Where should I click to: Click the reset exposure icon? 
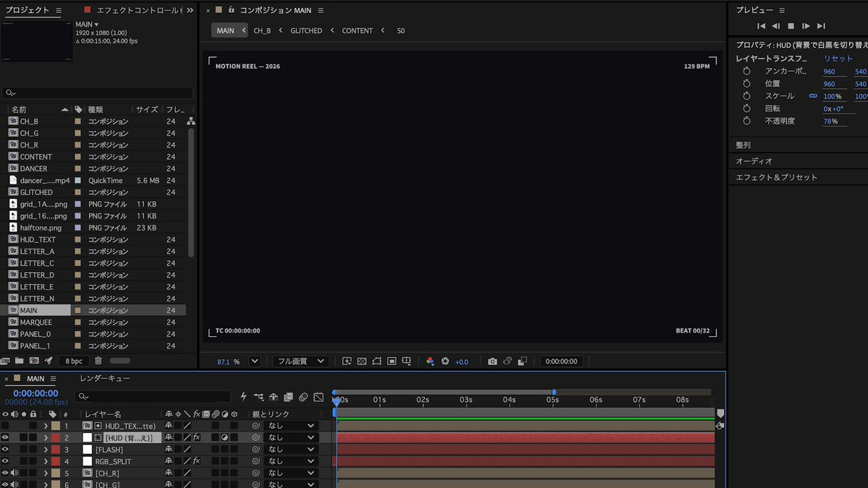point(446,361)
